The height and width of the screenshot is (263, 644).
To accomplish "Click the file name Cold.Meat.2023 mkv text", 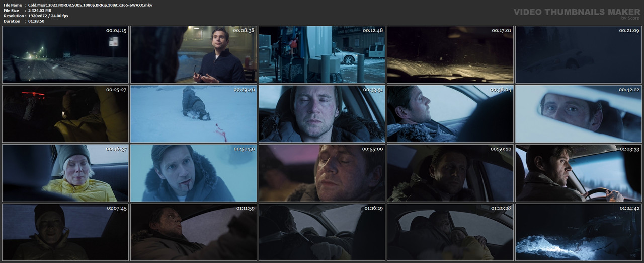I will 91,5.
